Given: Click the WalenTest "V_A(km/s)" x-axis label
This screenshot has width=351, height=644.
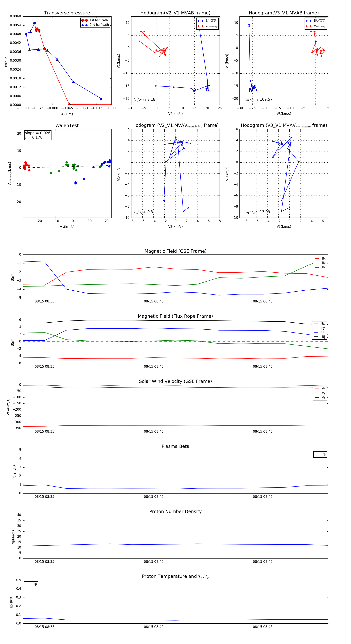Looking at the screenshot, I should click(67, 227).
